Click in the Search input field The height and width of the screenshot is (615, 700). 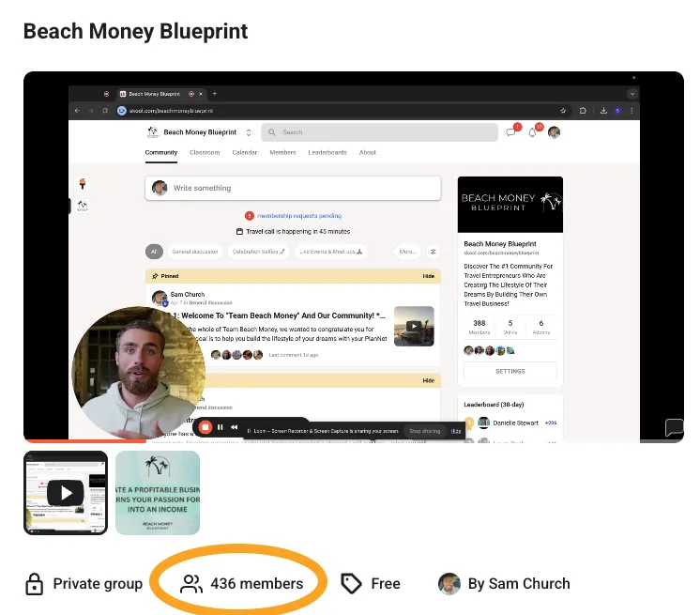tap(379, 132)
